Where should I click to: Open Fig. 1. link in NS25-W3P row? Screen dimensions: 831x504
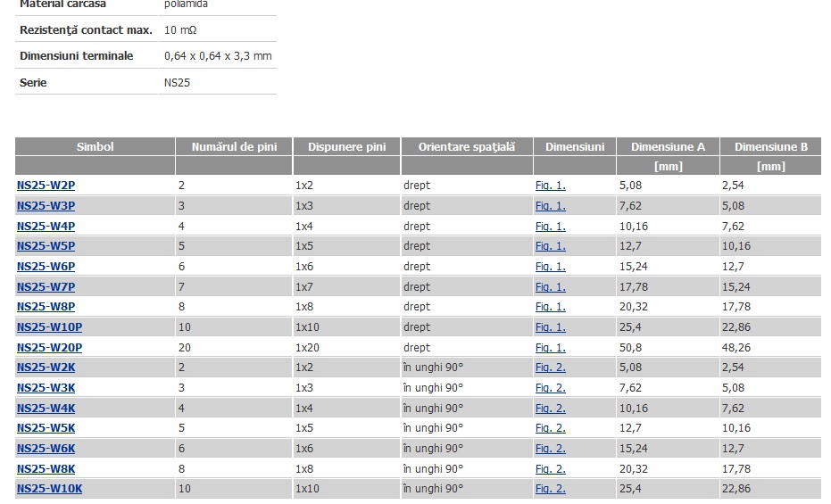[x=550, y=205]
